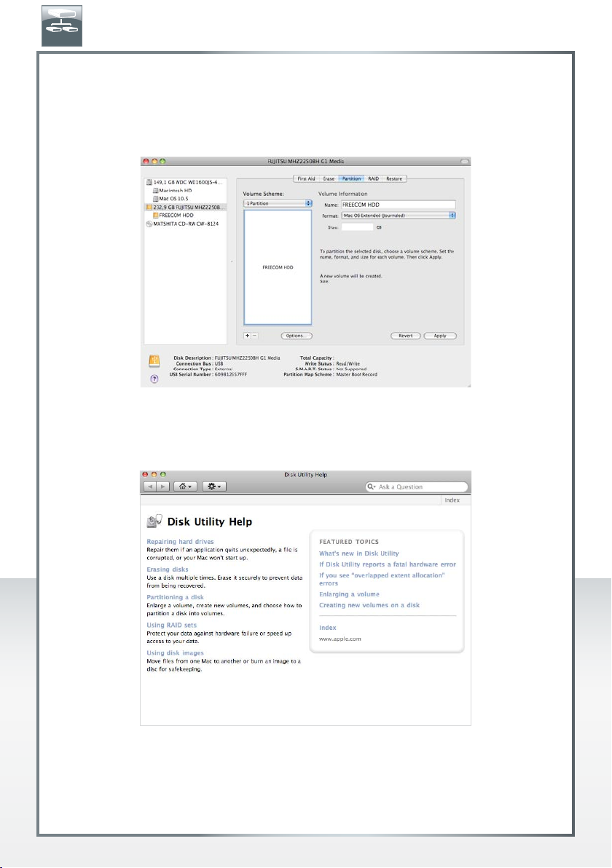
Task: Select the 149,1 GB WDC disk in sidebar
Action: pos(186,182)
